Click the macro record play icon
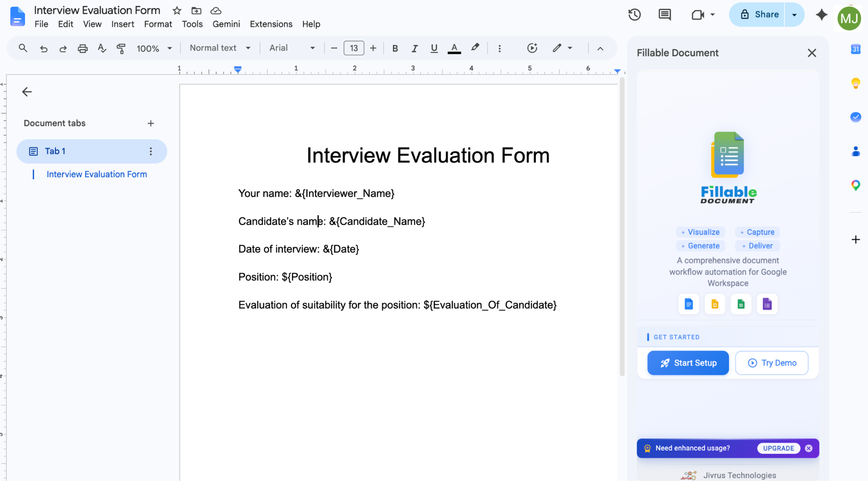 click(x=532, y=48)
